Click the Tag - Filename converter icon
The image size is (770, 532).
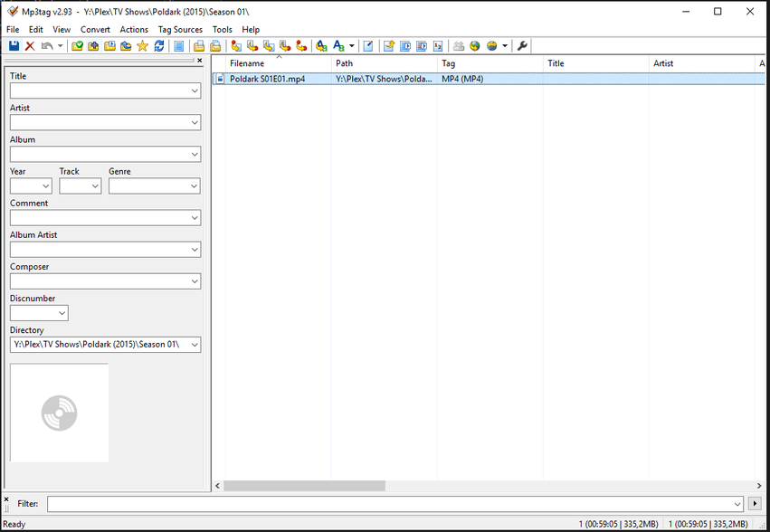[x=236, y=45]
